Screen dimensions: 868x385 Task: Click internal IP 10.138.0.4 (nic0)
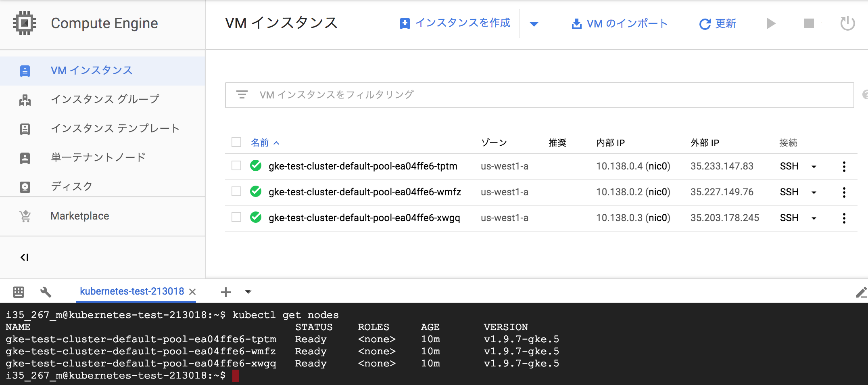pos(633,166)
